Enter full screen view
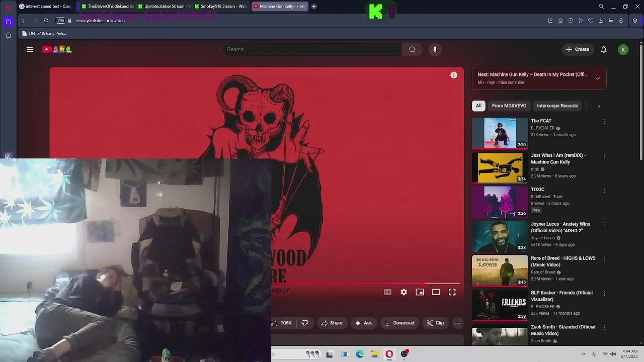 click(x=452, y=292)
